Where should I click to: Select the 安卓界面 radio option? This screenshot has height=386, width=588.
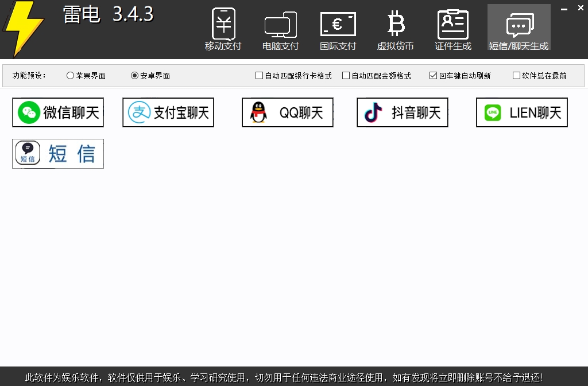pos(133,75)
